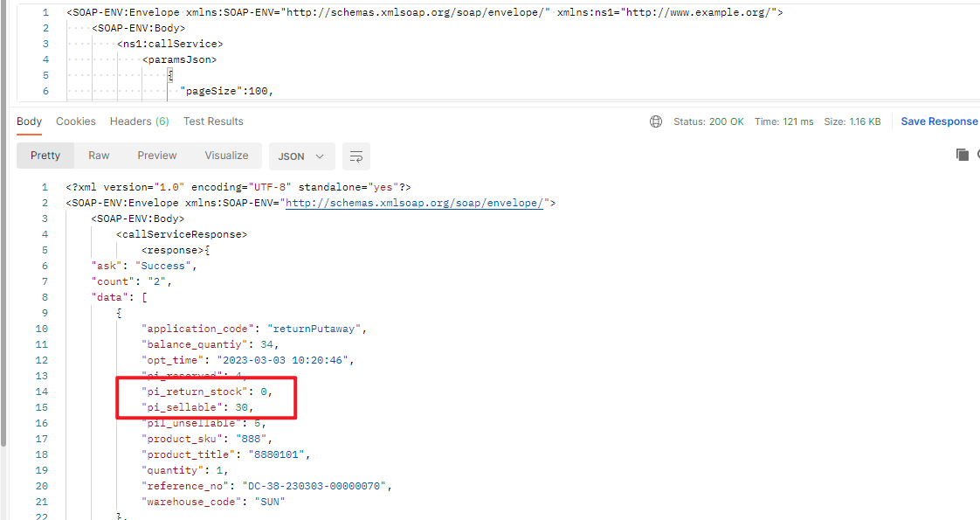Select the Preview view mode
Screen dimensions: 980x520
pos(157,156)
